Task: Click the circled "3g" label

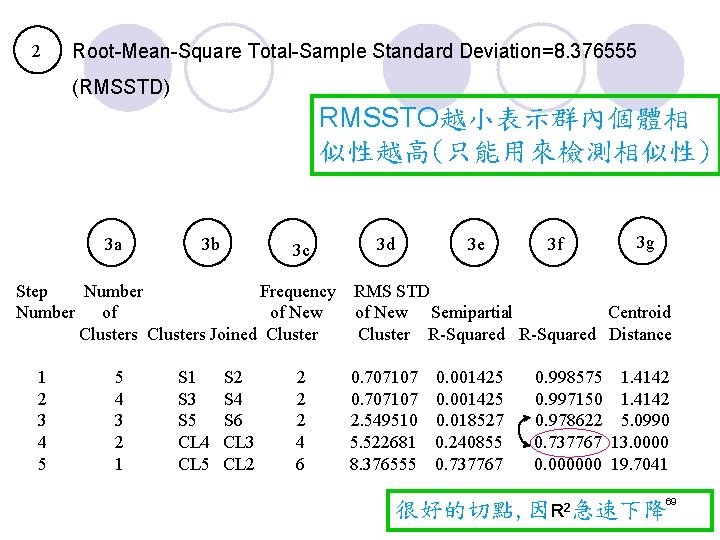Action: (642, 241)
